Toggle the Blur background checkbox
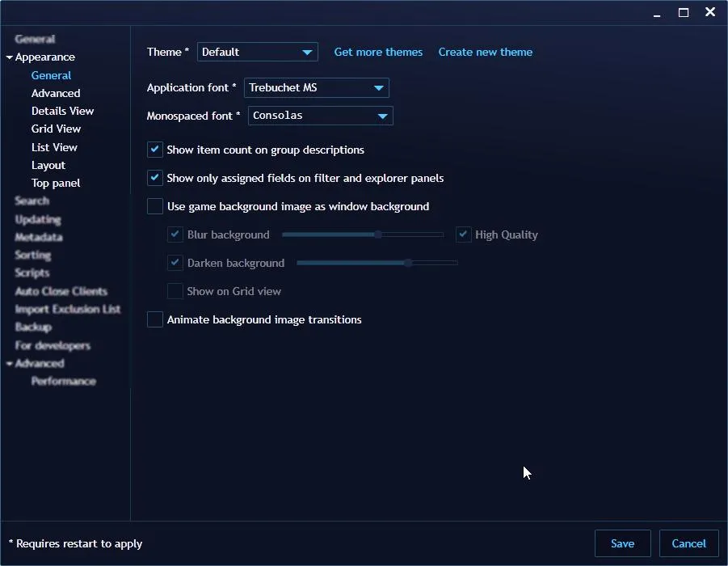728x566 pixels. [175, 234]
